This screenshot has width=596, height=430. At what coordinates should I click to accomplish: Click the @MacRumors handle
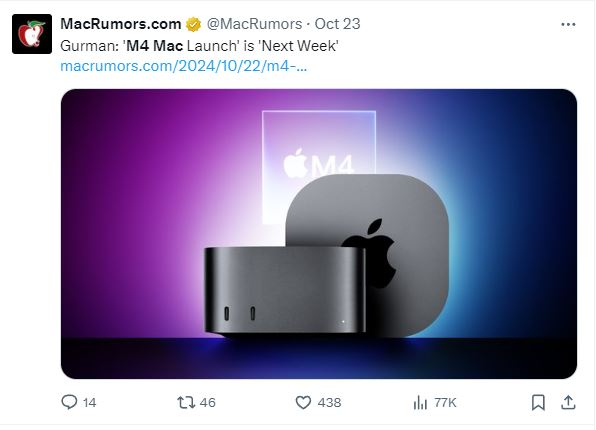254,24
